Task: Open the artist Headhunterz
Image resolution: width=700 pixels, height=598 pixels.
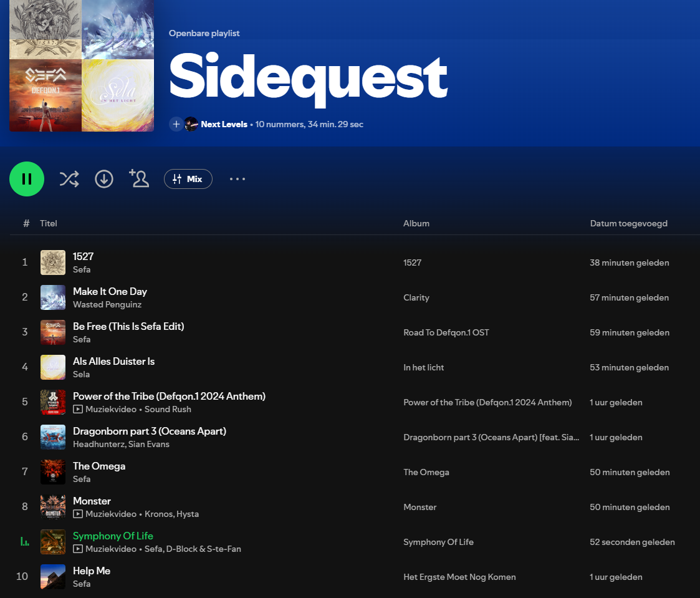Action: (x=98, y=444)
